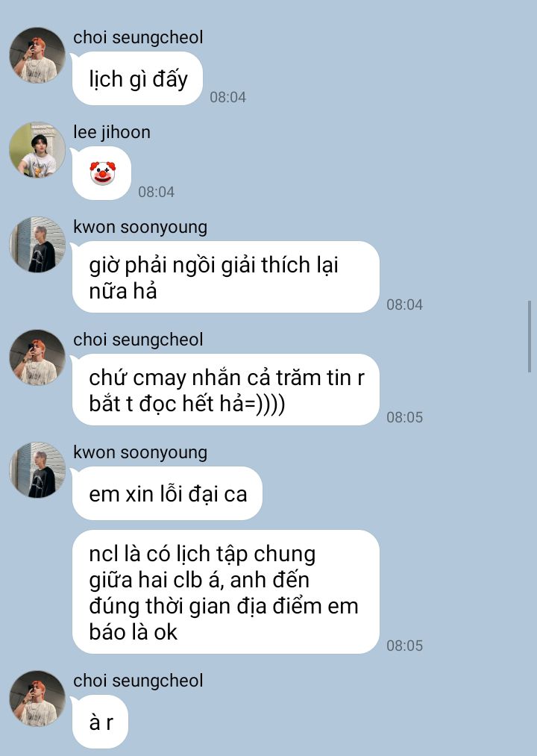Viewport: 537px width, 756px height.
Task: Open choi seungcheol's avatar beside 'lịch gì đấy'
Action: pyautogui.click(x=37, y=55)
